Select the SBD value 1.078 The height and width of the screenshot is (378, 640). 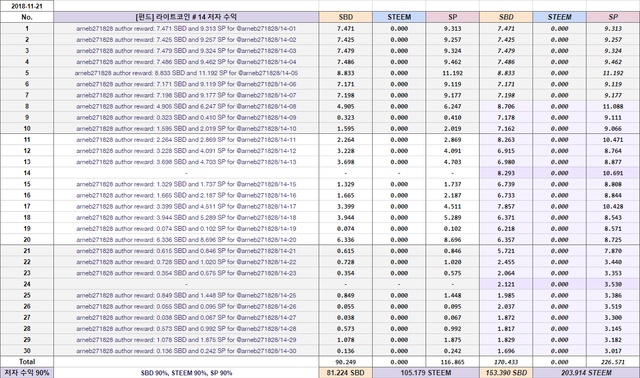tap(346, 340)
